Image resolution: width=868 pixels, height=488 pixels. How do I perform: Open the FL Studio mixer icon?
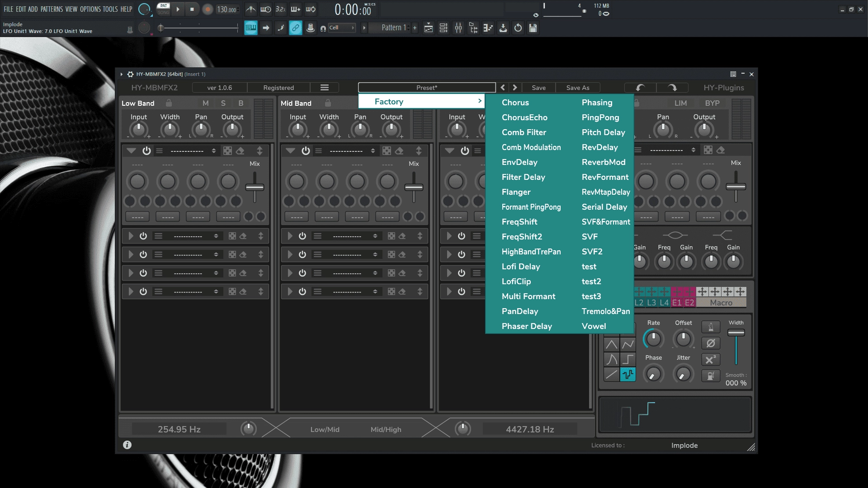pyautogui.click(x=458, y=28)
